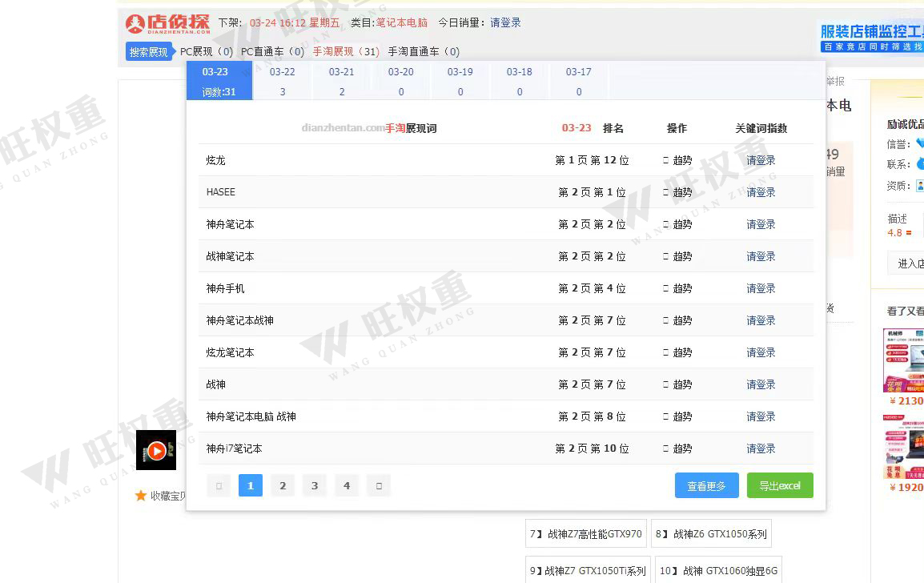Screen dimensions: 924x583
Task: Select the 搜索展现 tab
Action: pyautogui.click(x=148, y=52)
